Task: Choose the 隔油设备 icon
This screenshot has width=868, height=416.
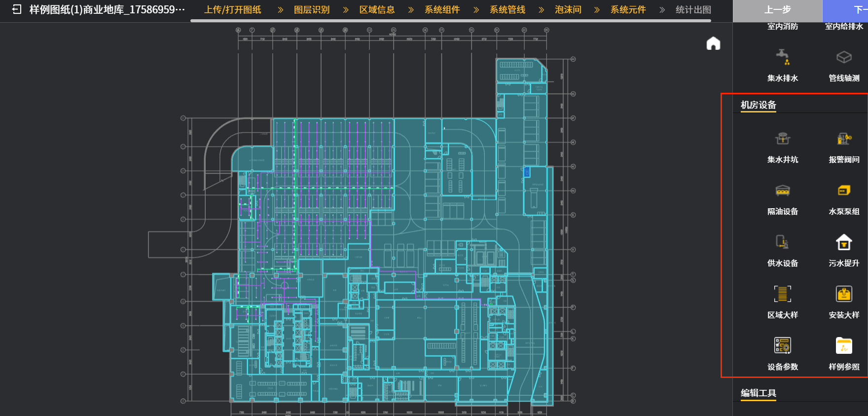Action: [x=782, y=191]
